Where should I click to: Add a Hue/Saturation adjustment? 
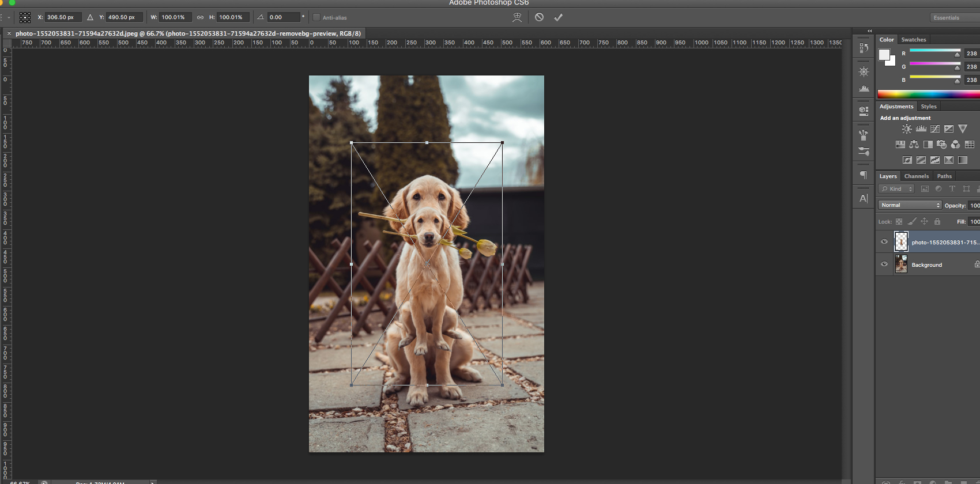[x=900, y=145]
